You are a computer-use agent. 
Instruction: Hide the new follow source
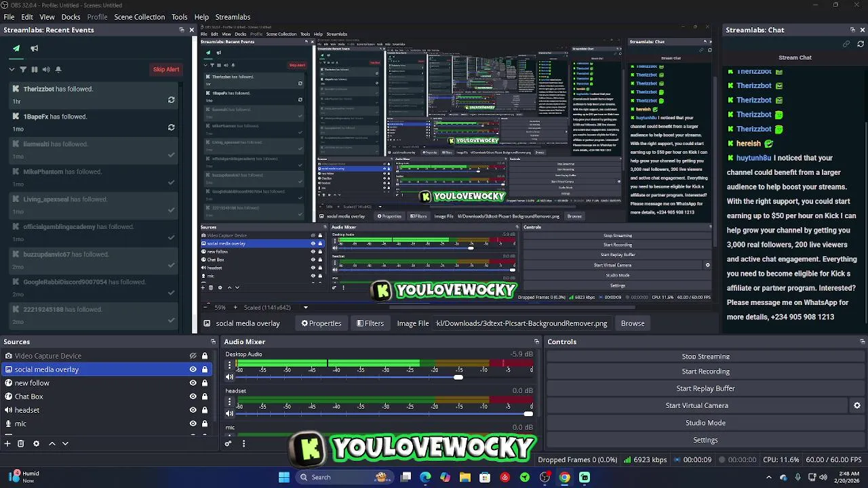coord(193,383)
